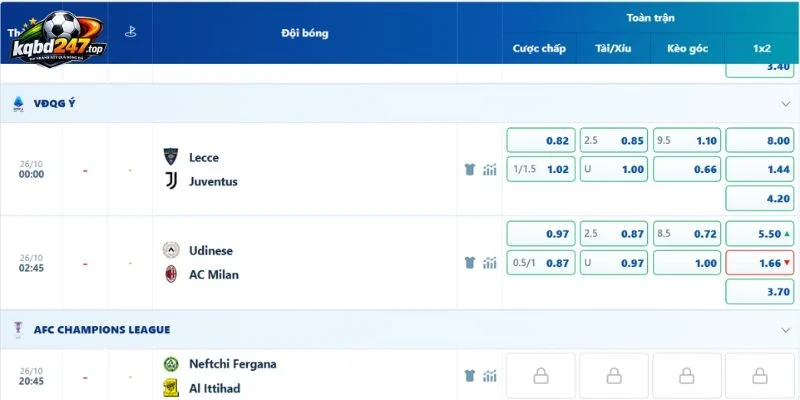
Task: Pick Lecce handicap odds 0.82
Action: coord(541,140)
